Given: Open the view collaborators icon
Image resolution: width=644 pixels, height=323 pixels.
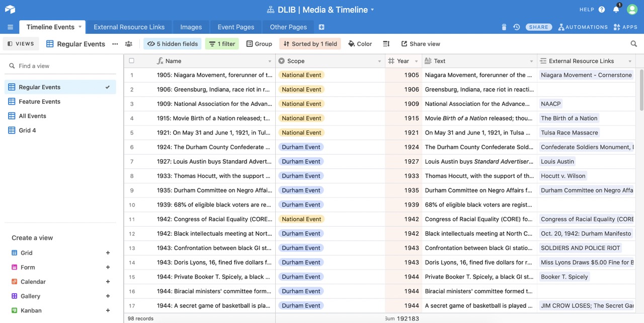Looking at the screenshot, I should 129,44.
